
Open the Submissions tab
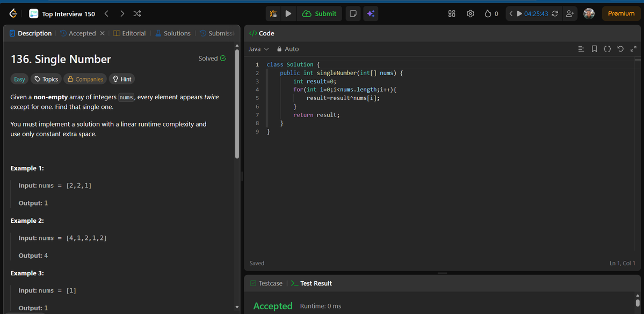click(x=217, y=33)
